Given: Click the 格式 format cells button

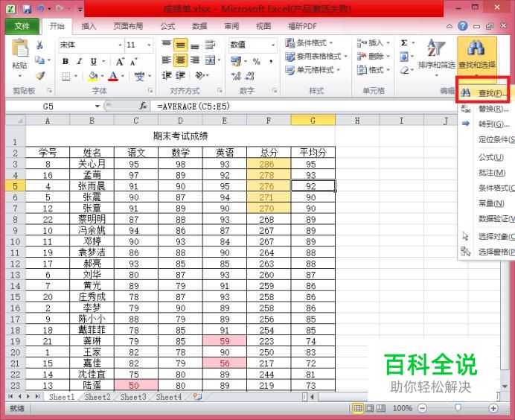Looking at the screenshot, I should pyautogui.click(x=374, y=70).
